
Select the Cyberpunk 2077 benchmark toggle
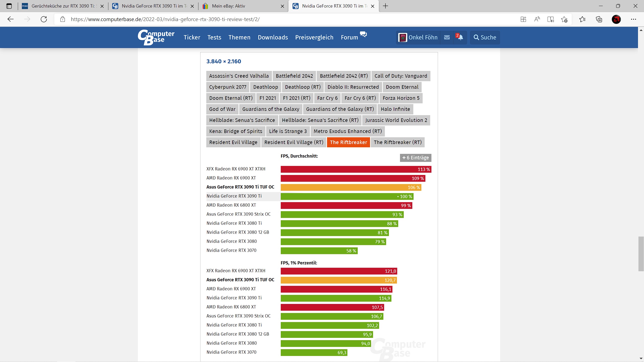click(228, 87)
